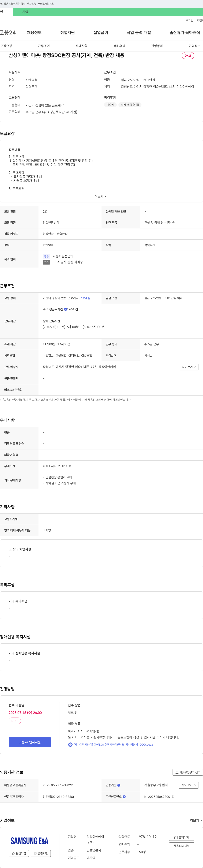Click the SAMSUNG E&A company logo
The image size is (203, 868).
coord(29,841)
